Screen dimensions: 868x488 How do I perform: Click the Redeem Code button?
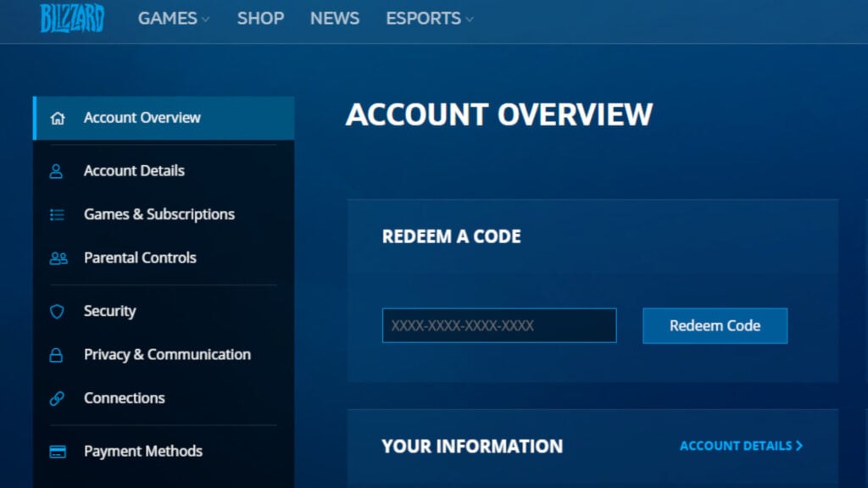(715, 325)
